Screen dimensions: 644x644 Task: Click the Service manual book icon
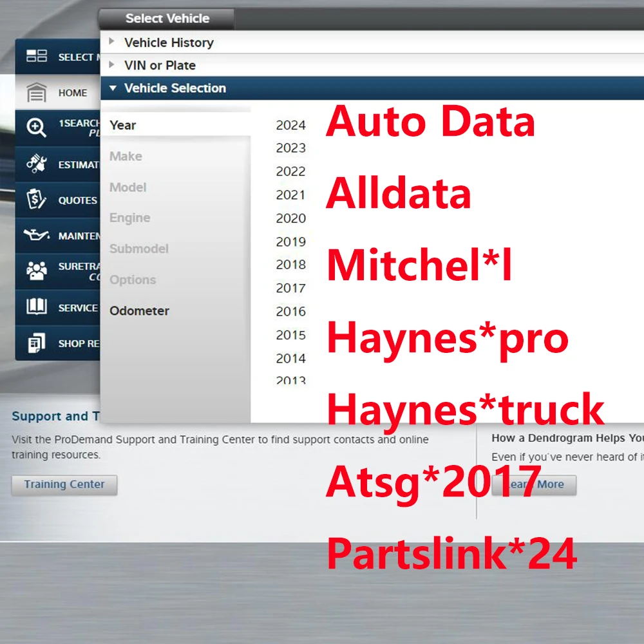pyautogui.click(x=37, y=307)
